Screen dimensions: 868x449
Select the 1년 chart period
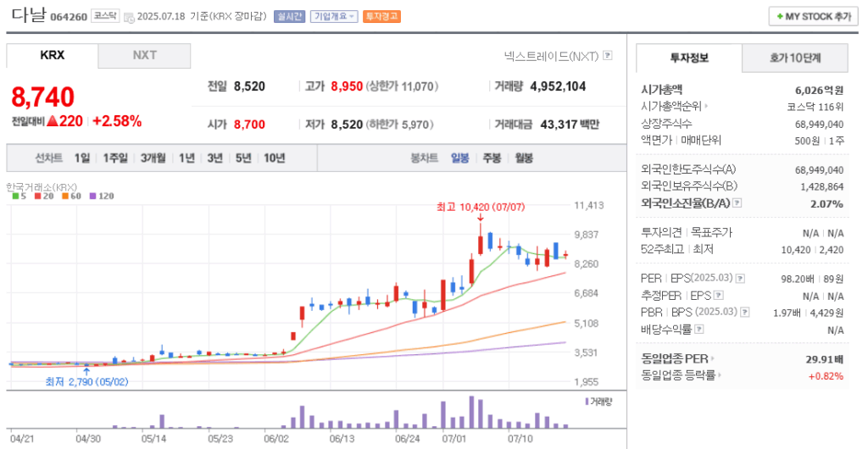tap(186, 158)
